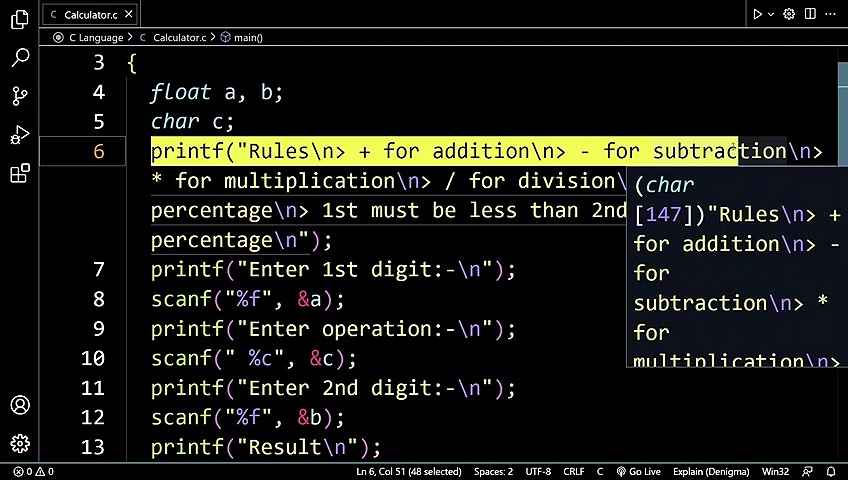
Task: Click the Win32 configuration status item
Action: 775,471
